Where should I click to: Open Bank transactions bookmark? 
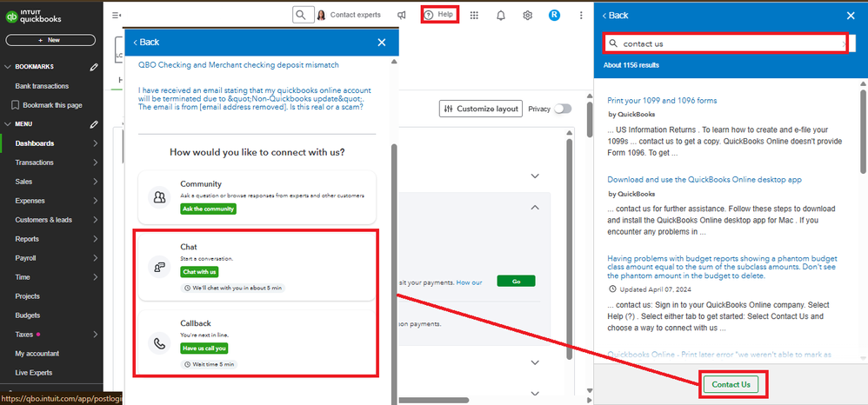(42, 86)
